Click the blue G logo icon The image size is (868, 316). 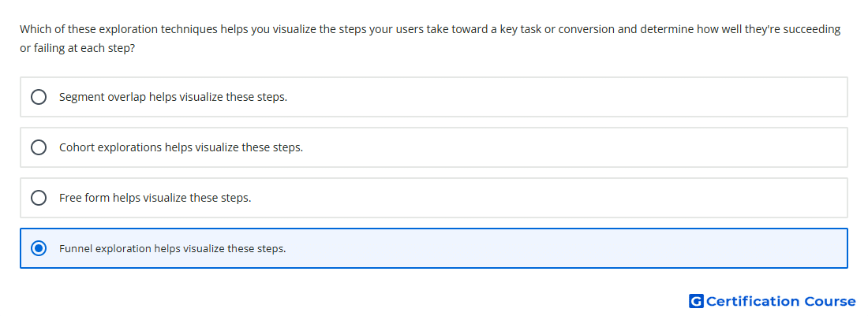(696, 301)
